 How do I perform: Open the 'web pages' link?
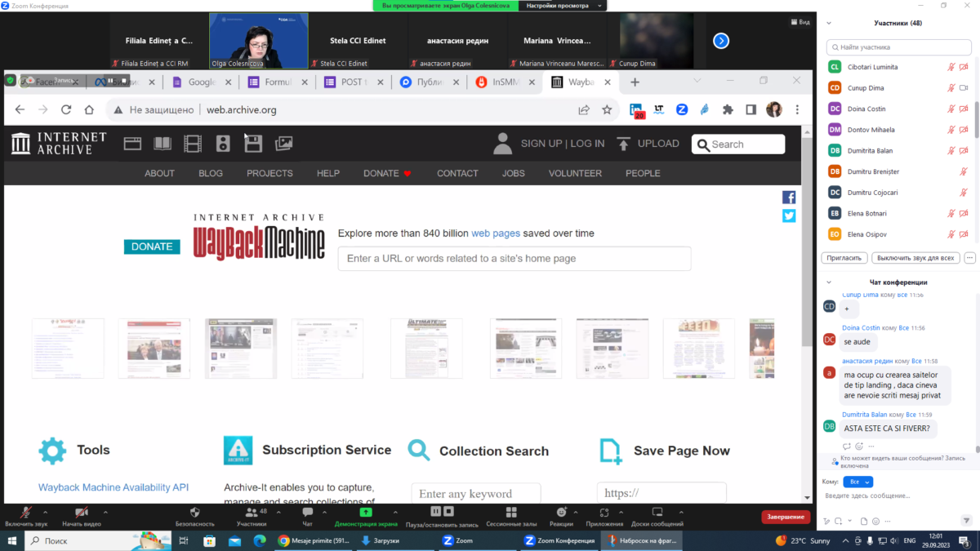click(x=496, y=233)
